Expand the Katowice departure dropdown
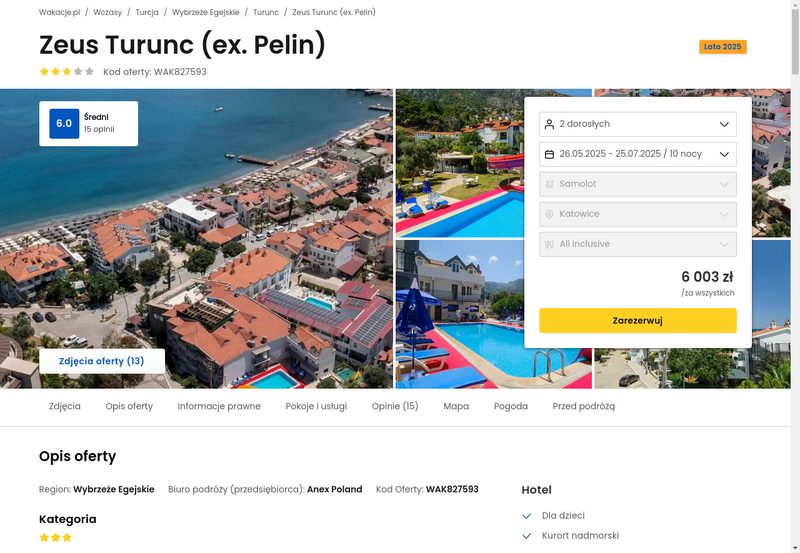This screenshot has height=553, width=800. tap(638, 214)
